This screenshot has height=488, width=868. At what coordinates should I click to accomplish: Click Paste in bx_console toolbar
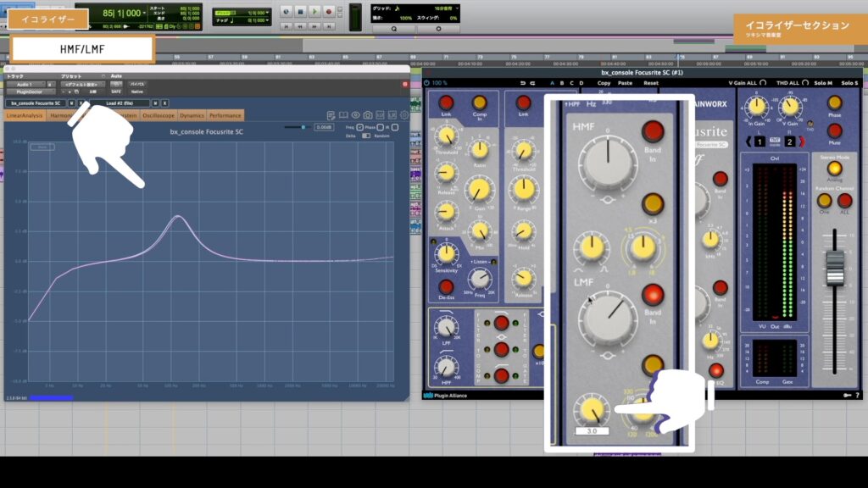[625, 83]
